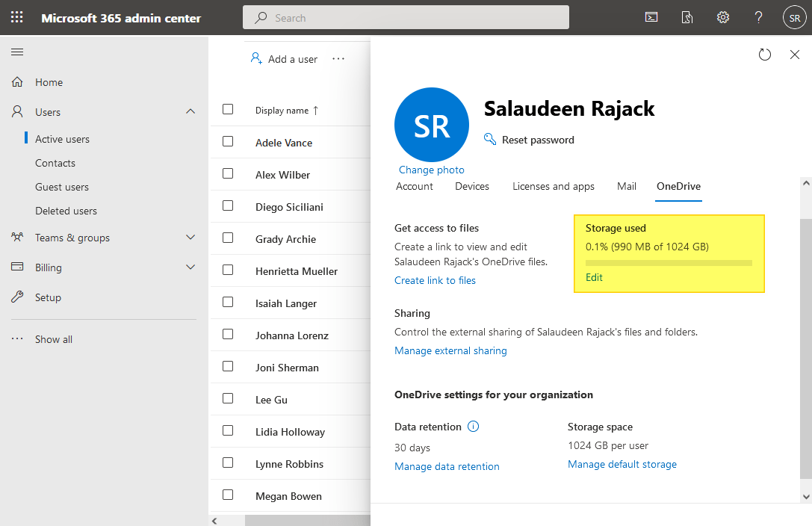Viewport: 812px width, 526px height.
Task: Click the Setup wrench icon
Action: (x=17, y=297)
